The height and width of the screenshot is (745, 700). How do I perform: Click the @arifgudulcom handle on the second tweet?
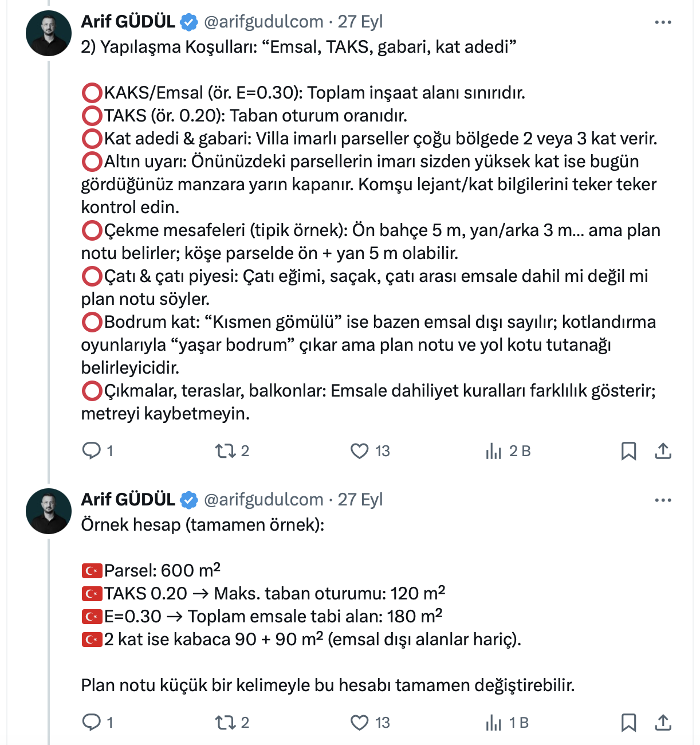264,500
